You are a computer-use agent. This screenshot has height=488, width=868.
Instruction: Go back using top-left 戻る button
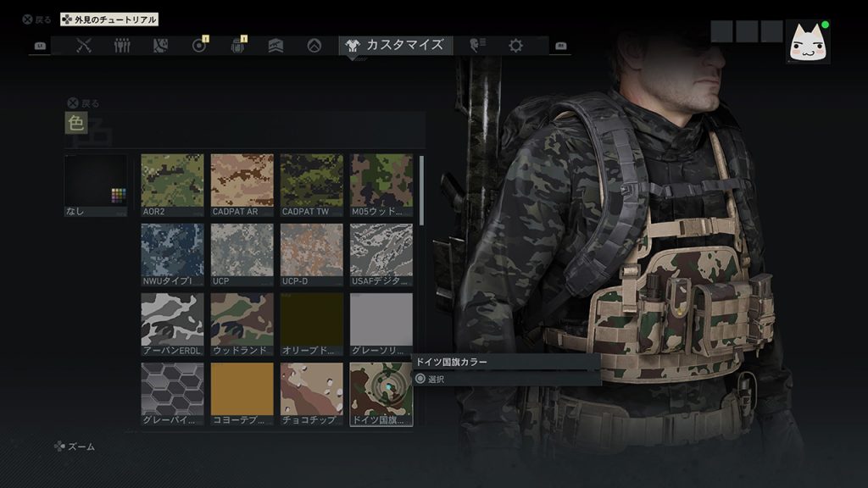(x=36, y=19)
